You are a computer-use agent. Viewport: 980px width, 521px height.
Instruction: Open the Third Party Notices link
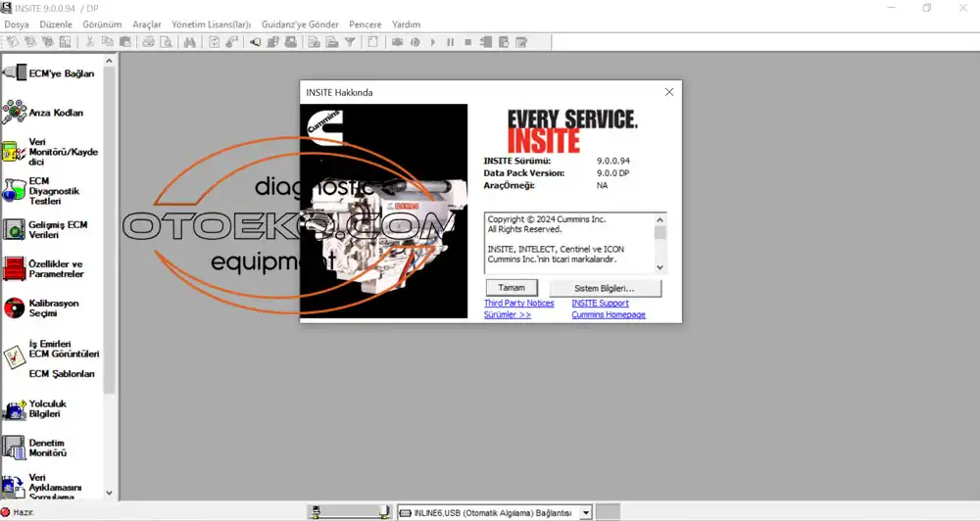518,304
